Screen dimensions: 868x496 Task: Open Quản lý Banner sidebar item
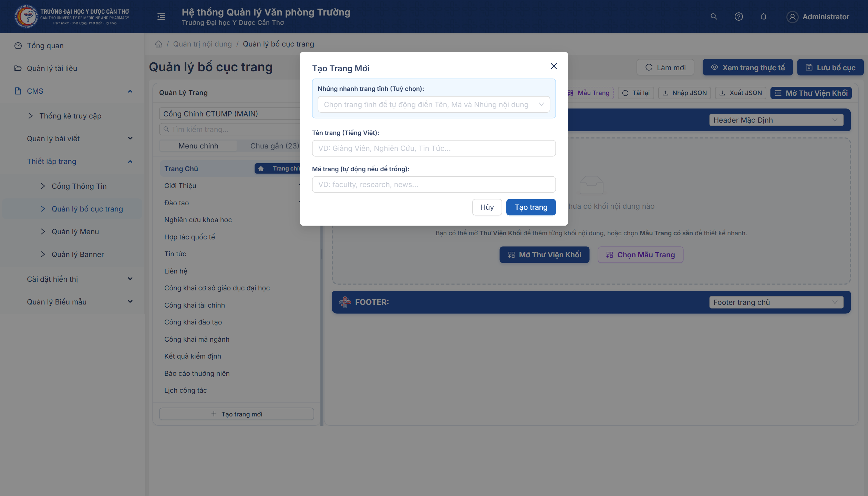pos(72,254)
